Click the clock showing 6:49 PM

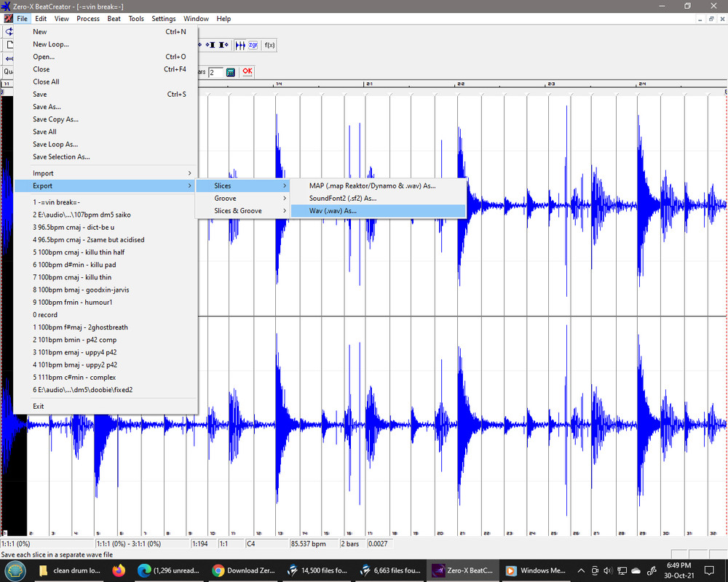678,565
